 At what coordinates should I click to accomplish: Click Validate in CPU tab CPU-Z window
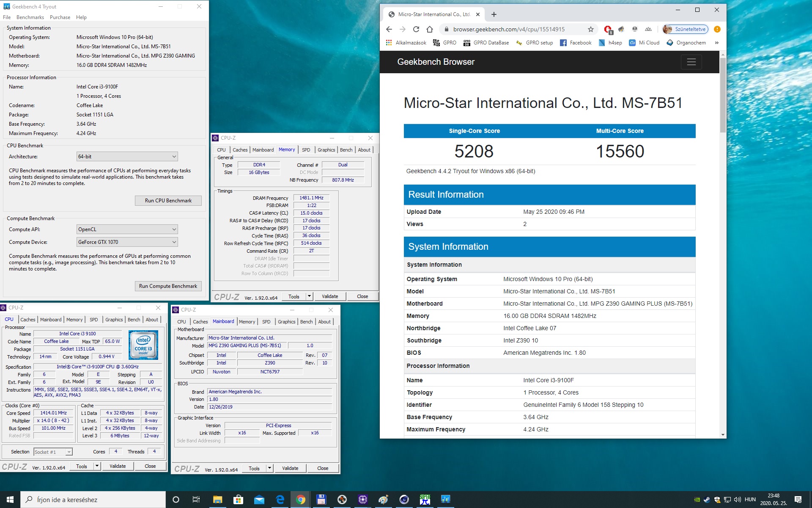click(118, 466)
